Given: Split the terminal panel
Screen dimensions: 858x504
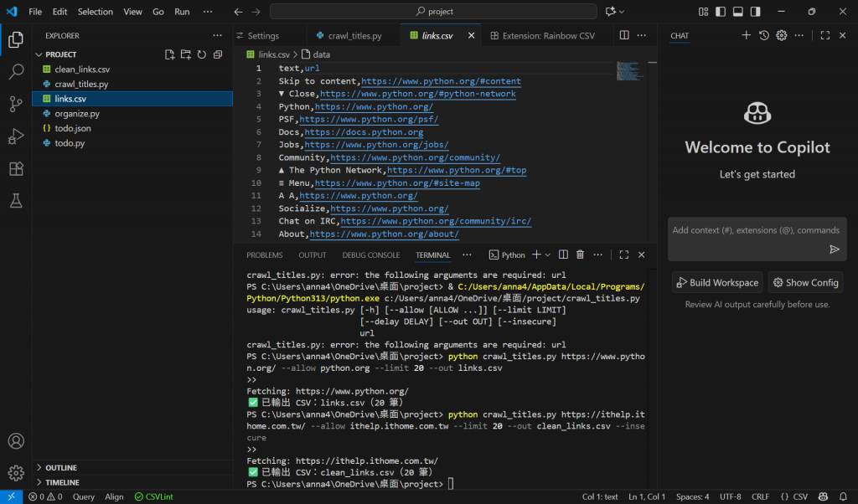Looking at the screenshot, I should [x=563, y=255].
